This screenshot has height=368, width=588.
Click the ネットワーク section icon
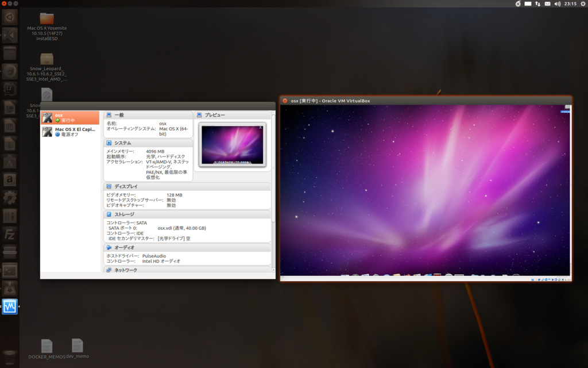[109, 270]
